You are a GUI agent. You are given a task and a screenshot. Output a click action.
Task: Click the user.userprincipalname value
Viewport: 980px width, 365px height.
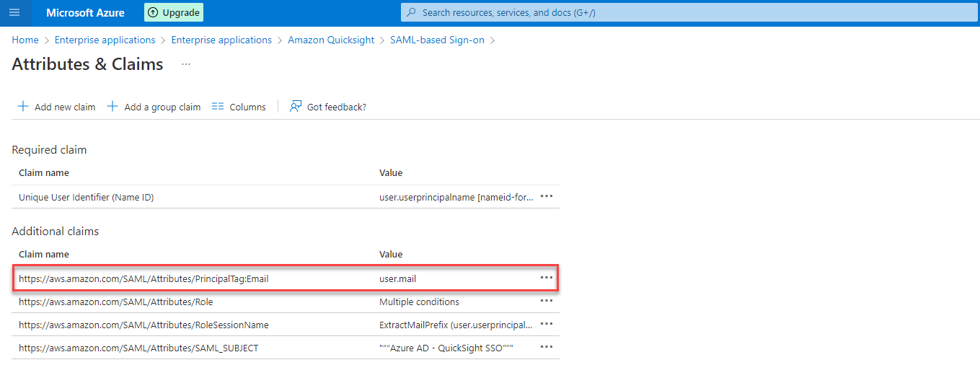(456, 197)
